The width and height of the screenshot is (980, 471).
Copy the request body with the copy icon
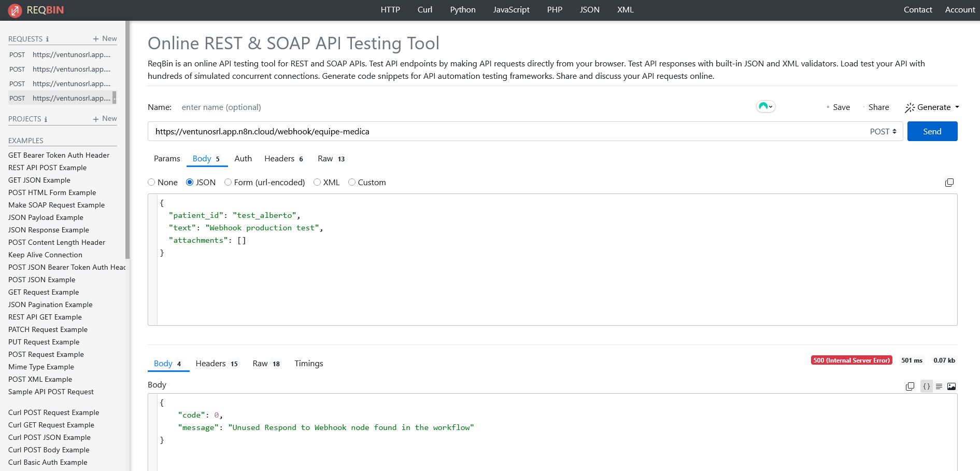click(949, 183)
